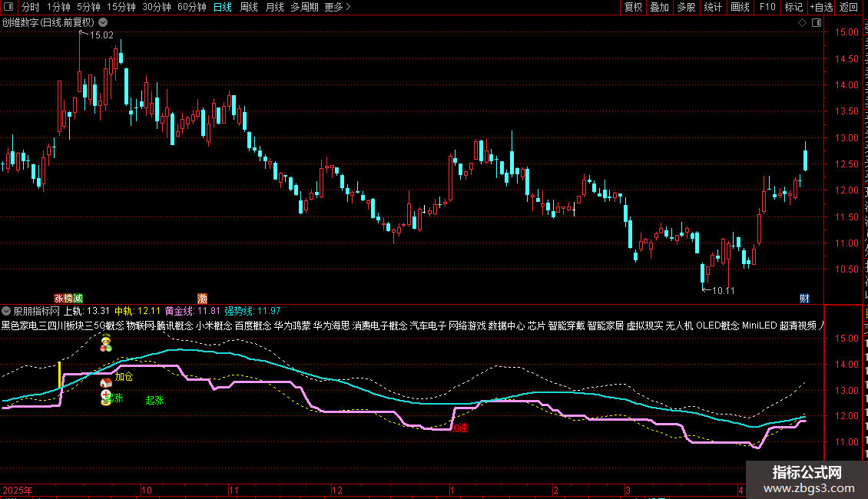Open the F10 company info
Screen dimensions: 868x499
767,7
